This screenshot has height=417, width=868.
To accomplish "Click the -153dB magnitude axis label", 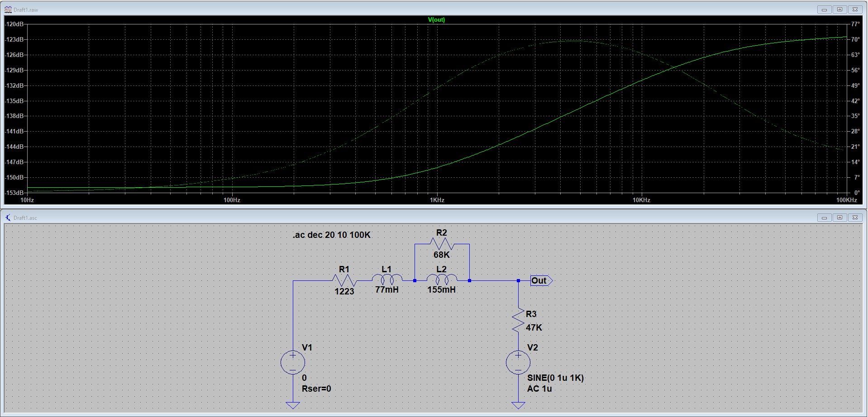I will 14,193.
